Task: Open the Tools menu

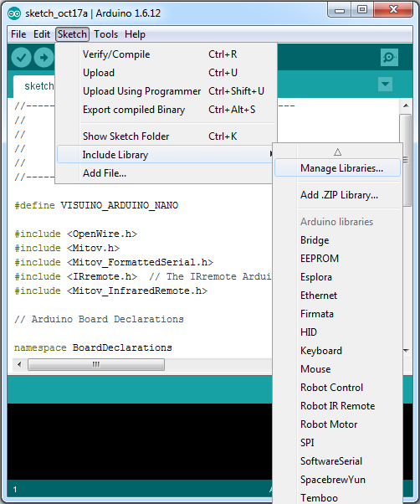Action: coord(105,34)
